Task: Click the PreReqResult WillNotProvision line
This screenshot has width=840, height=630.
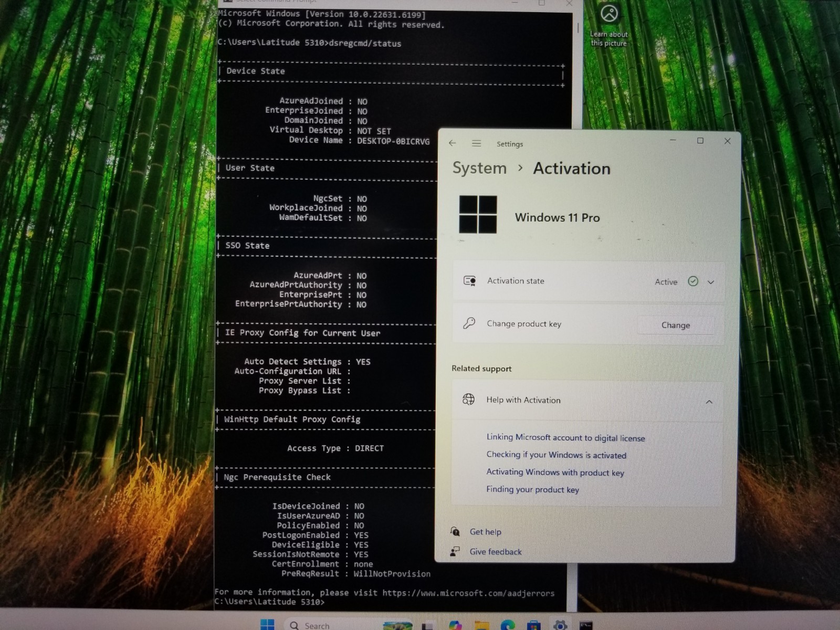Action: coord(356,573)
